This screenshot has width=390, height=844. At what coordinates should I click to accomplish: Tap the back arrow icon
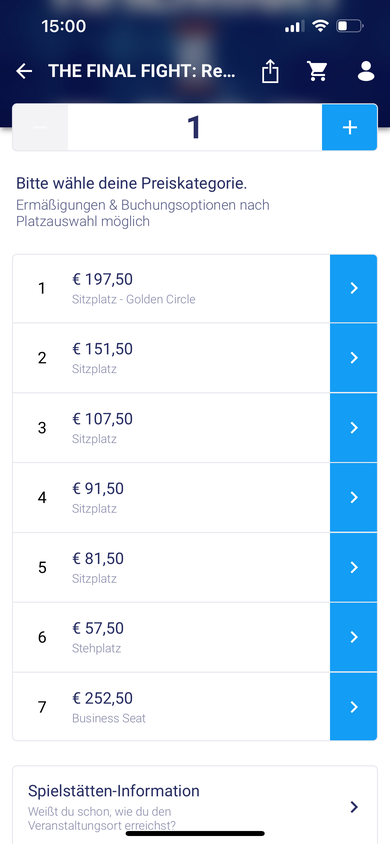[24, 71]
